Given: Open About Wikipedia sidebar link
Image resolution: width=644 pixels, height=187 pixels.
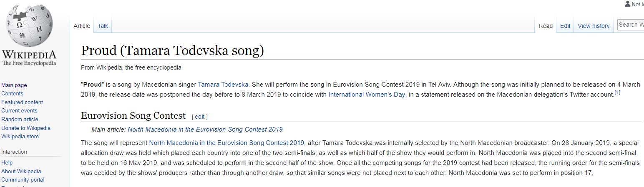Looking at the screenshot, I should [21, 171].
